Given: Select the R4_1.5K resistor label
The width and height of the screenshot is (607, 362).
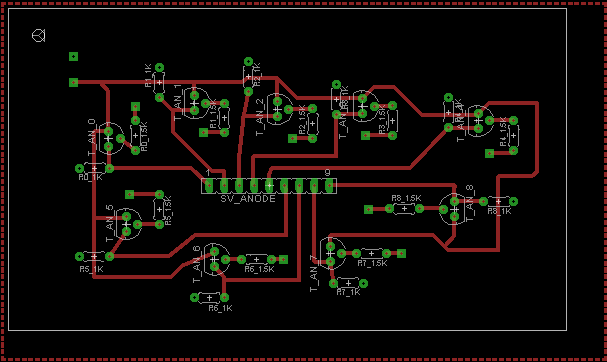Looking at the screenshot, I should tap(503, 132).
